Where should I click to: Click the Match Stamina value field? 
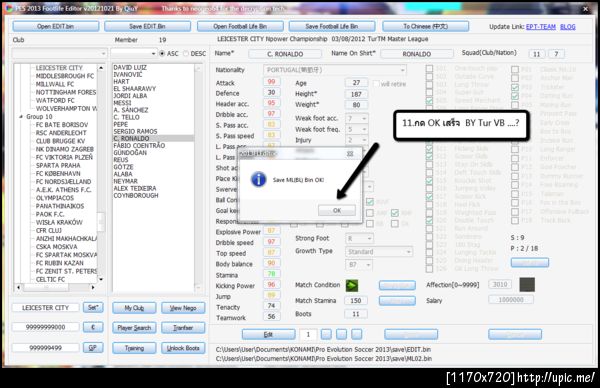point(356,301)
